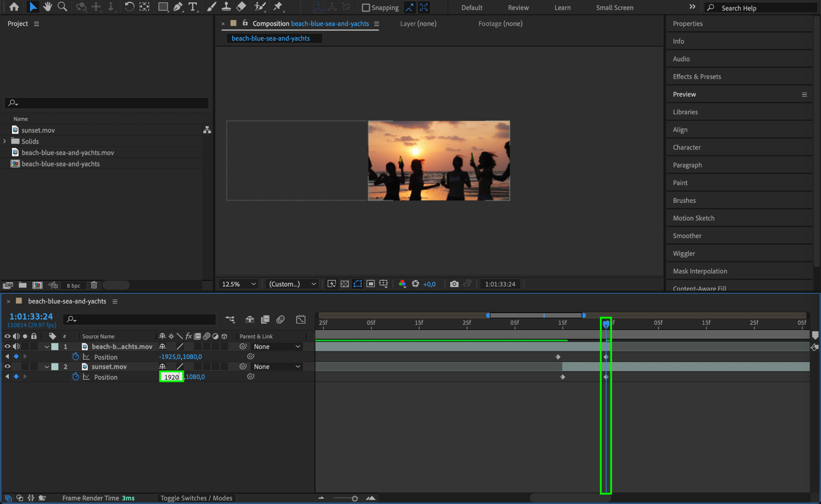Expand the Solids folder
The height and width of the screenshot is (504, 821).
click(5, 141)
